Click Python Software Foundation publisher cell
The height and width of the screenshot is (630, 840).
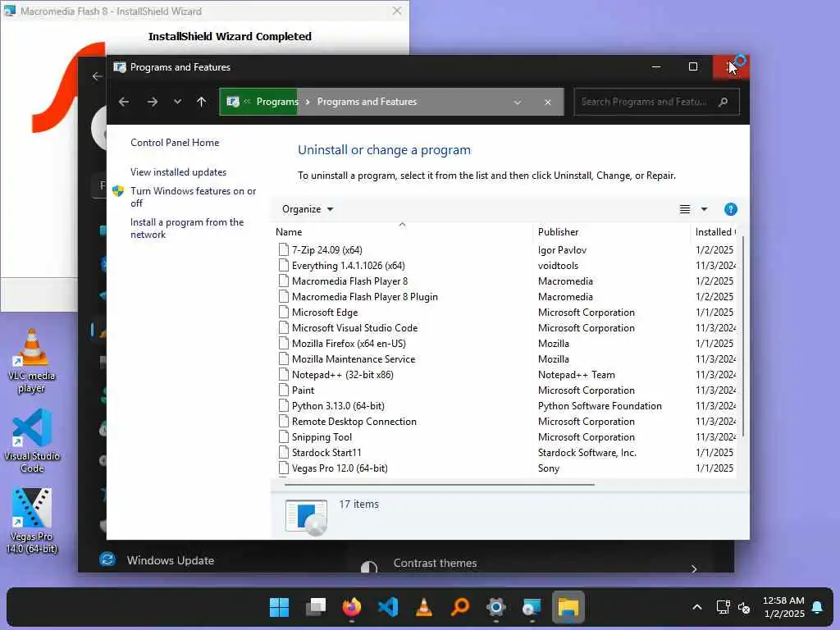600,405
